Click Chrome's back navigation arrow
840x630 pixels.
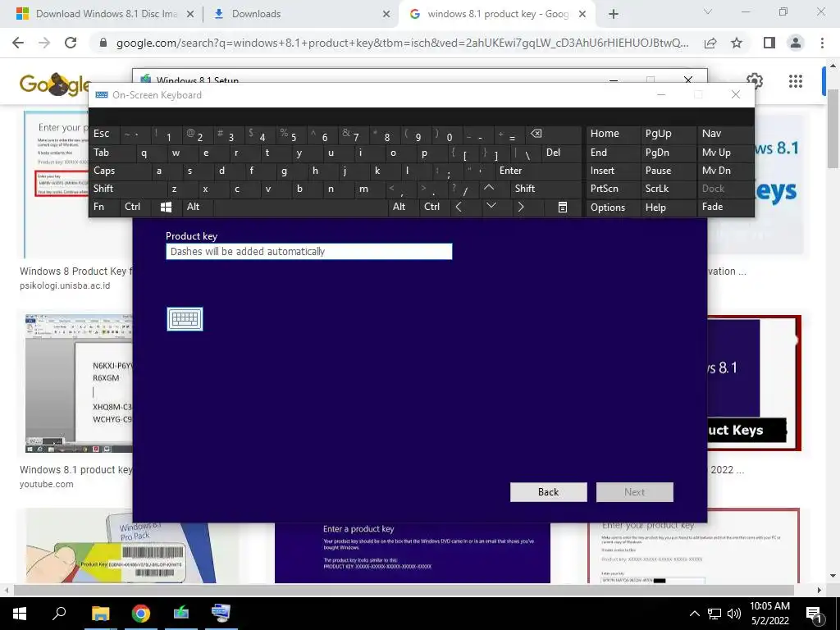(x=18, y=43)
